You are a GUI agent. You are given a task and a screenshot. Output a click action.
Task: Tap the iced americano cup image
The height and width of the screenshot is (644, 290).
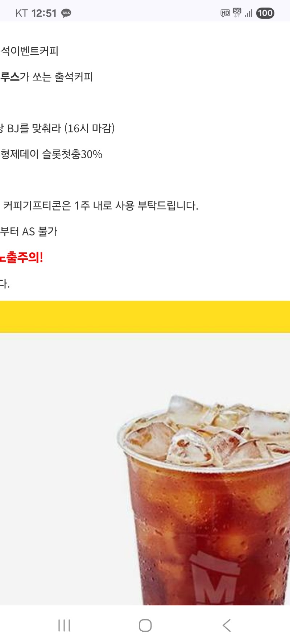tap(204, 500)
